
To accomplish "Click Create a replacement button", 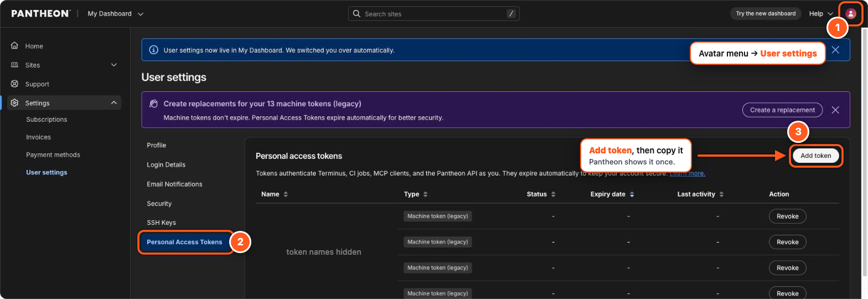I will (x=782, y=110).
